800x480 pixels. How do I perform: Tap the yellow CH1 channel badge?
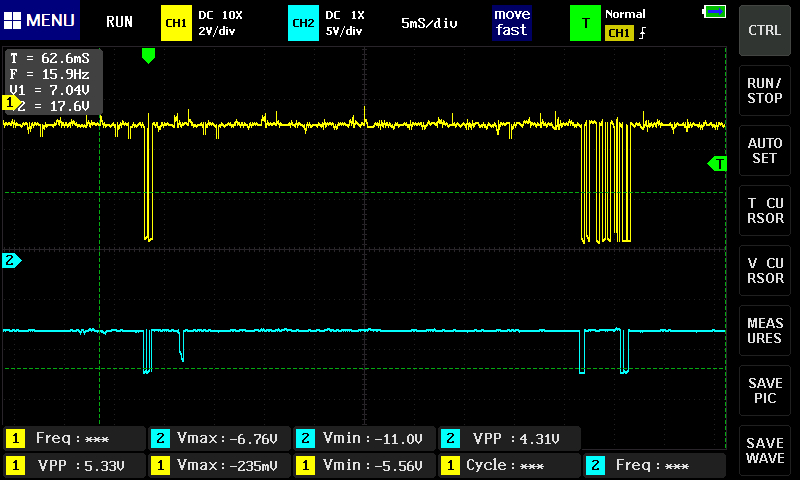pos(176,22)
